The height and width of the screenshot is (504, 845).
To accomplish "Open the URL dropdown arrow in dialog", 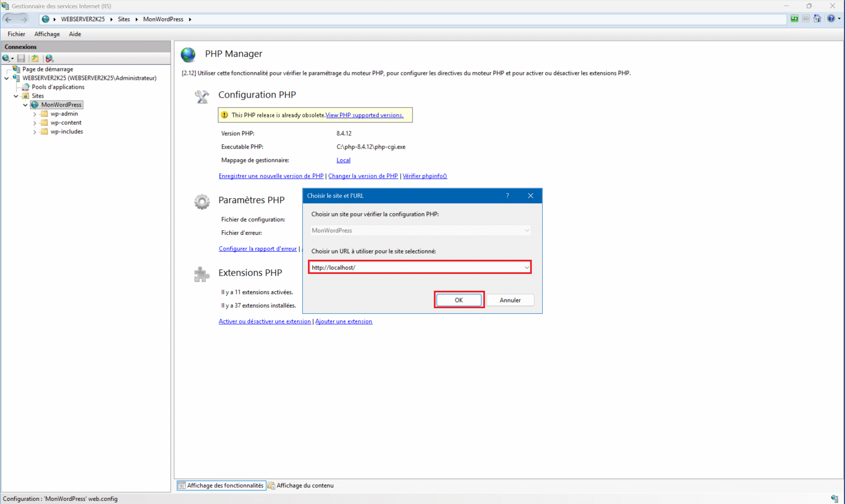I will point(526,268).
